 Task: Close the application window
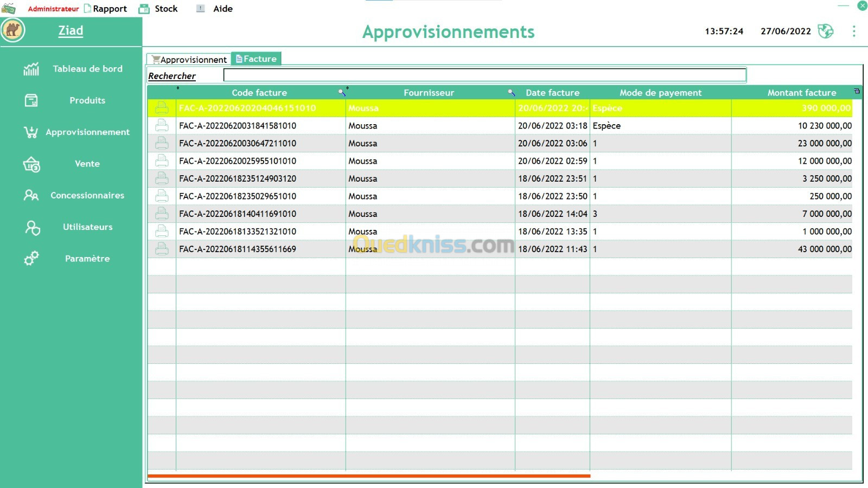click(862, 5)
